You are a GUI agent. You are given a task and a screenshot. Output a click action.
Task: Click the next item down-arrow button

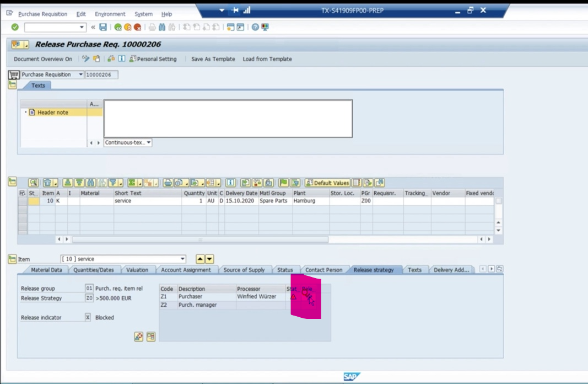click(x=209, y=259)
